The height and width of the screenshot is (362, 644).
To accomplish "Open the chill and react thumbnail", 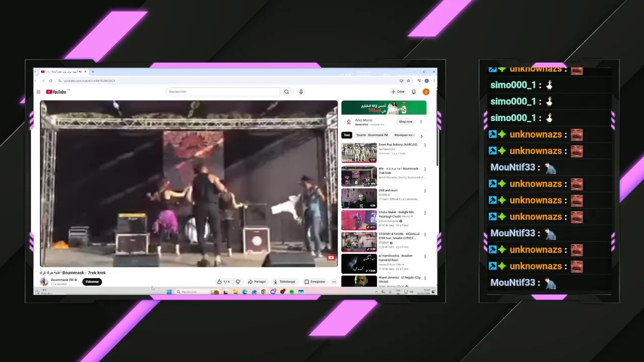I will point(359,198).
